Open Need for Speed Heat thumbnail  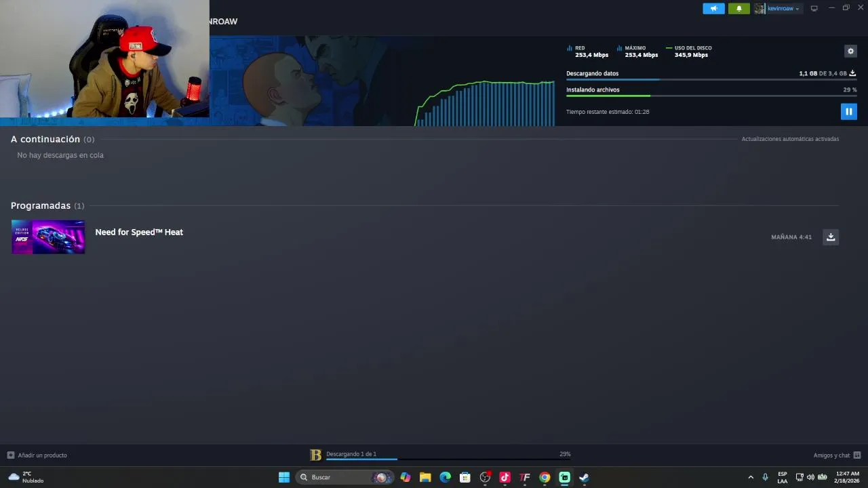pyautogui.click(x=48, y=237)
